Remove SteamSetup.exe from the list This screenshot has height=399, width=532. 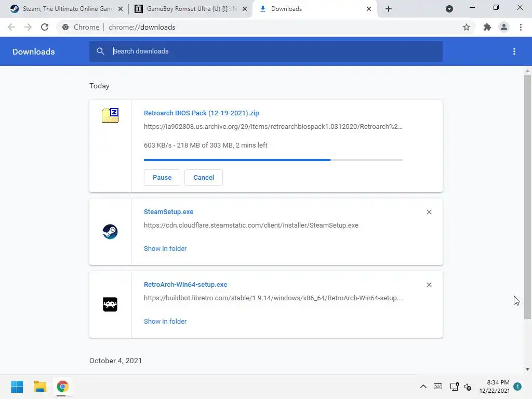tap(429, 212)
